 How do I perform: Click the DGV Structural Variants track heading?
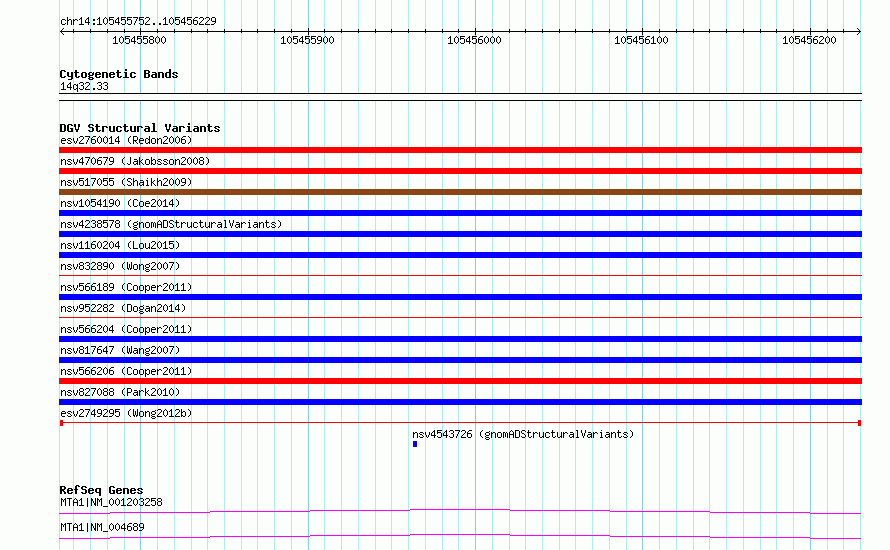click(x=140, y=128)
